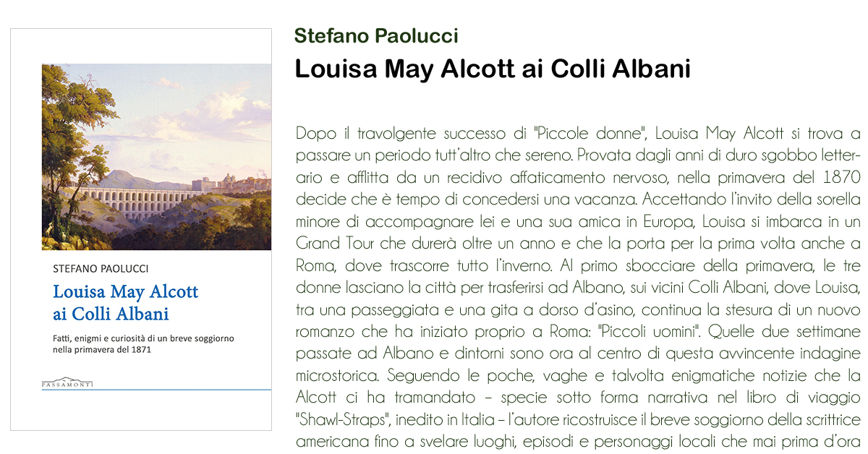Open the book cover thumbnail
Image resolution: width=868 pixels, height=454 pixels.
point(141,229)
